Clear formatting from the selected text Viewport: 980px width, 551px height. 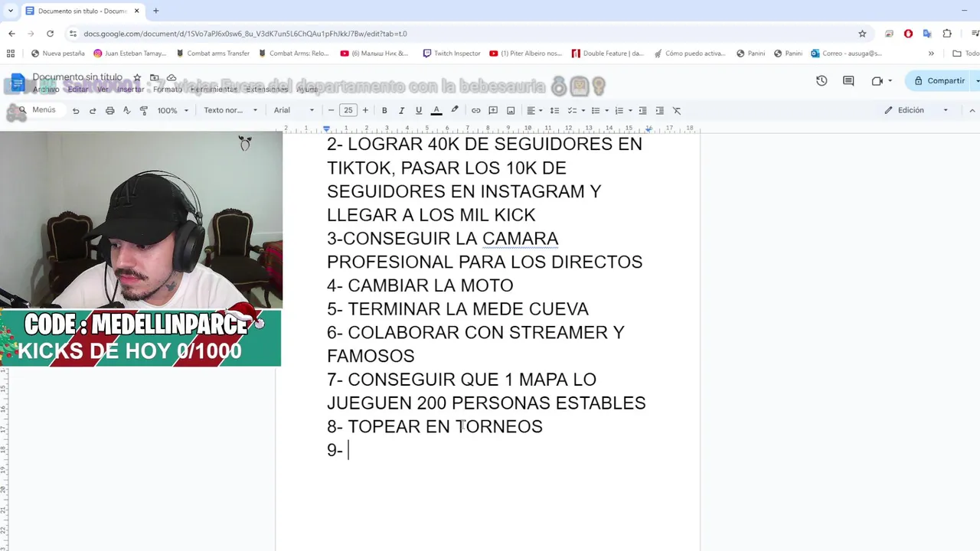click(x=677, y=110)
